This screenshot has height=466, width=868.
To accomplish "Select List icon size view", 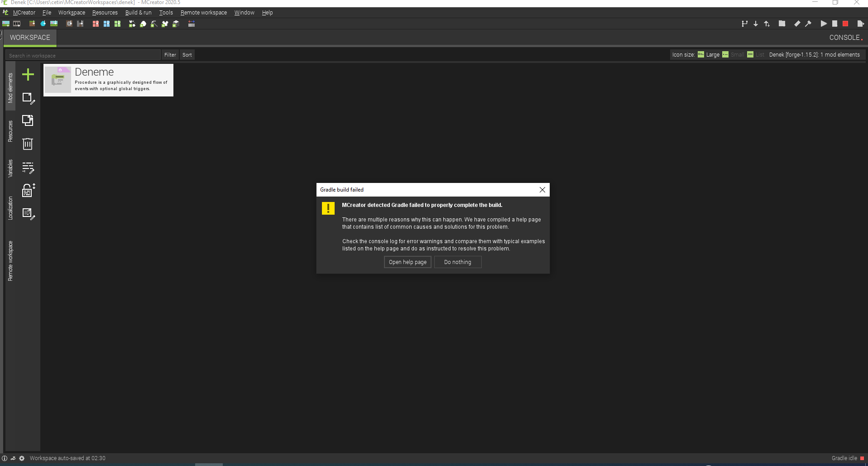I will click(x=756, y=55).
